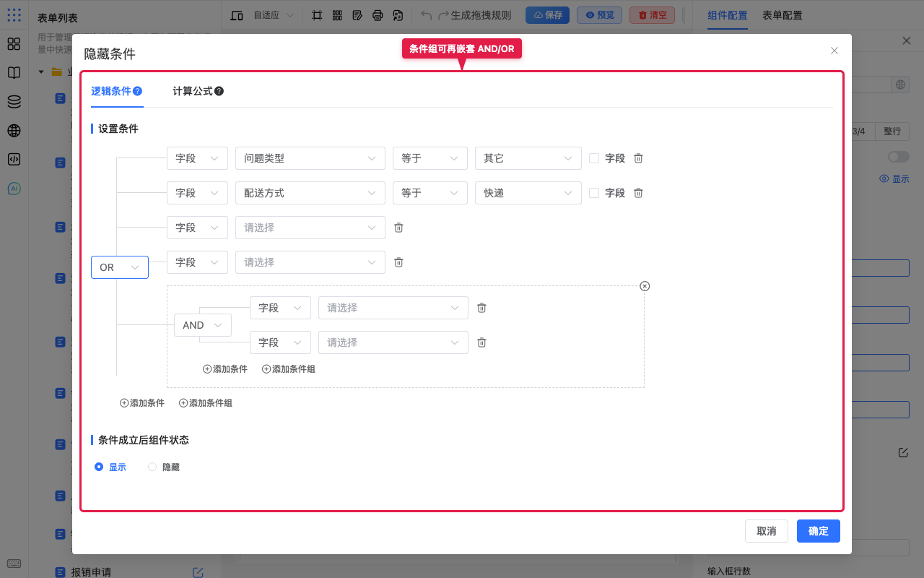The height and width of the screenshot is (578, 924).
Task: Open the 自适应 size dropdown in toolbar
Action: (274, 15)
